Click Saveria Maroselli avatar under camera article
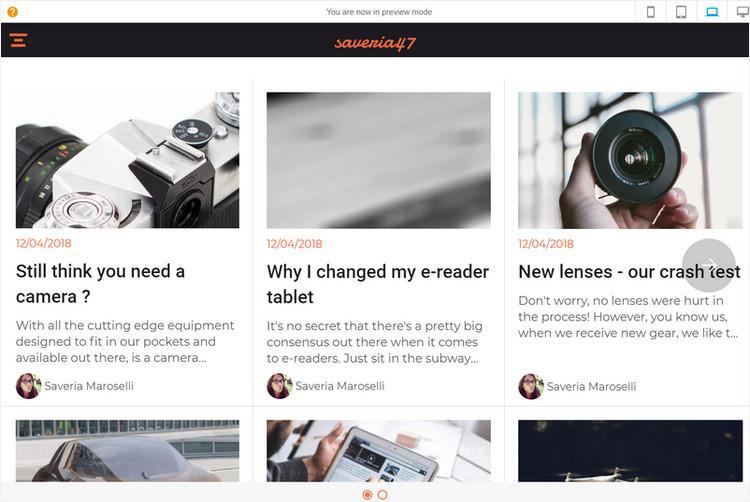This screenshot has height=502, width=750. pos(28,386)
